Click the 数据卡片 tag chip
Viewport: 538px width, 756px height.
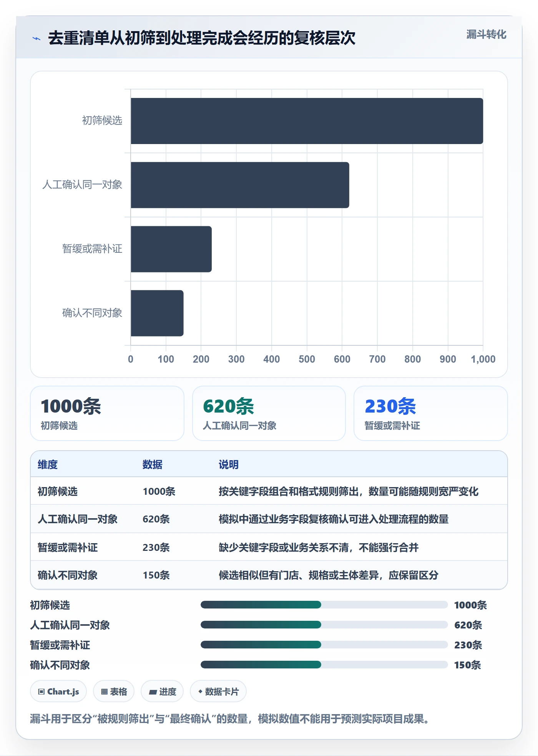click(x=218, y=691)
